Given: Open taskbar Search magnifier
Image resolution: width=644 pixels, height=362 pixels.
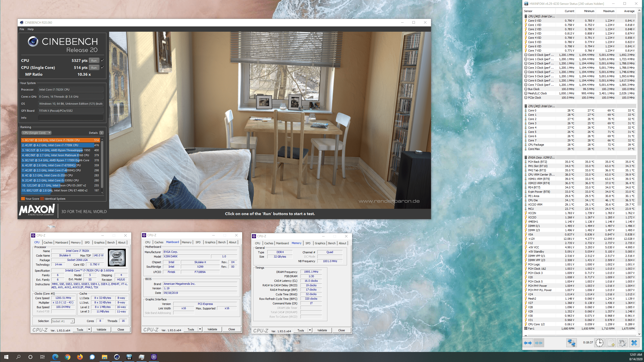Looking at the screenshot, I should (18, 357).
